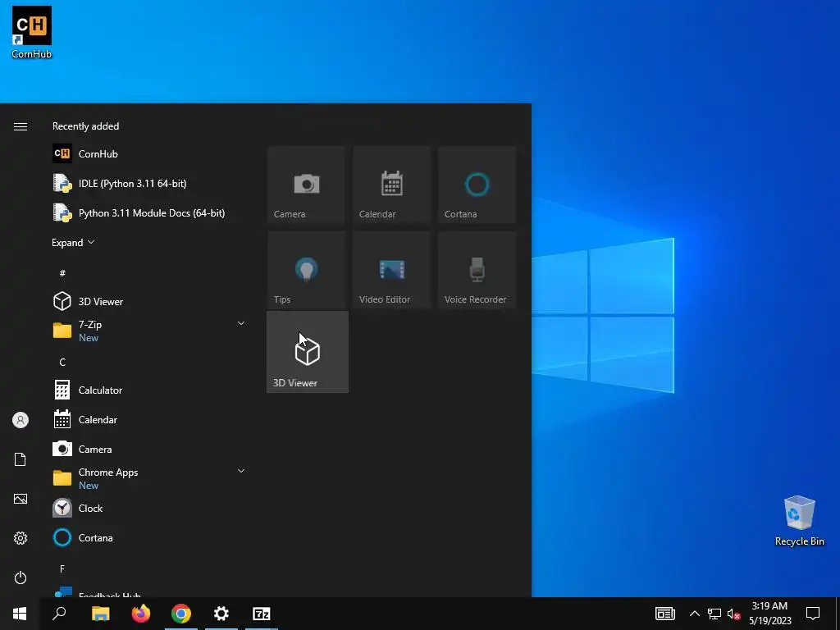Open Documents from Start sidebar

(21, 459)
